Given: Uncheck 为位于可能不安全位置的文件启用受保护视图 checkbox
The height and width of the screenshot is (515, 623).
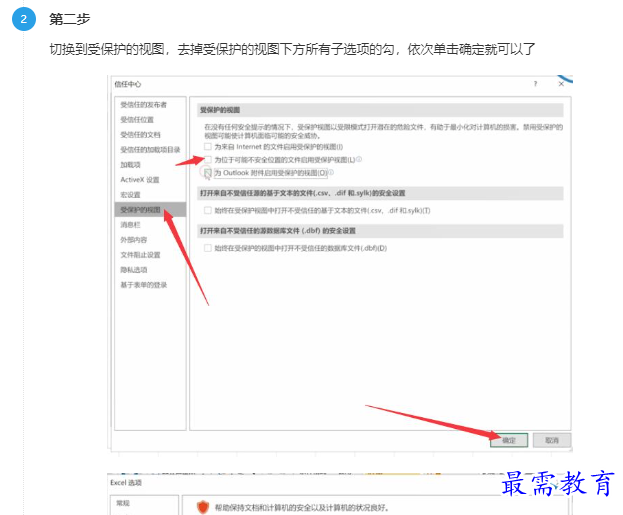Looking at the screenshot, I should pos(207,160).
